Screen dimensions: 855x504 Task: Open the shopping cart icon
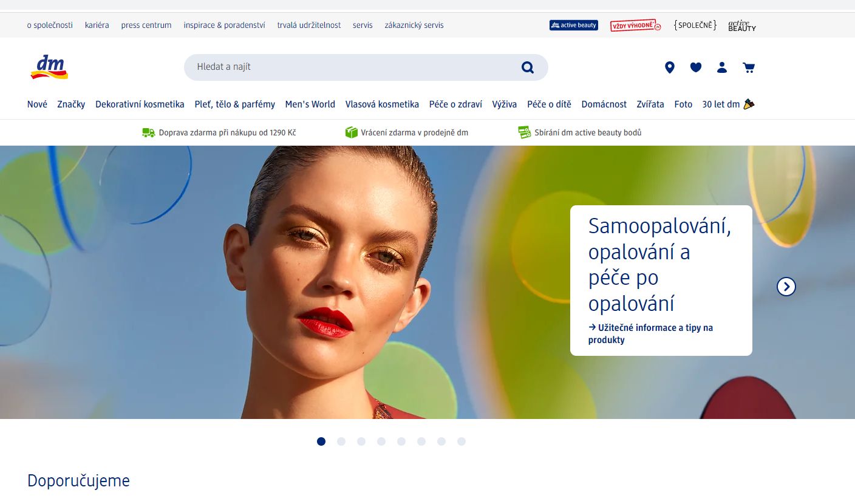[749, 67]
